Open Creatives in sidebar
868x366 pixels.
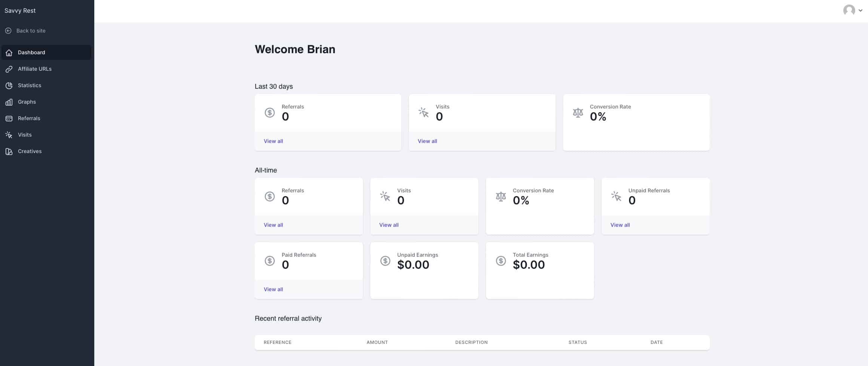click(x=46, y=151)
